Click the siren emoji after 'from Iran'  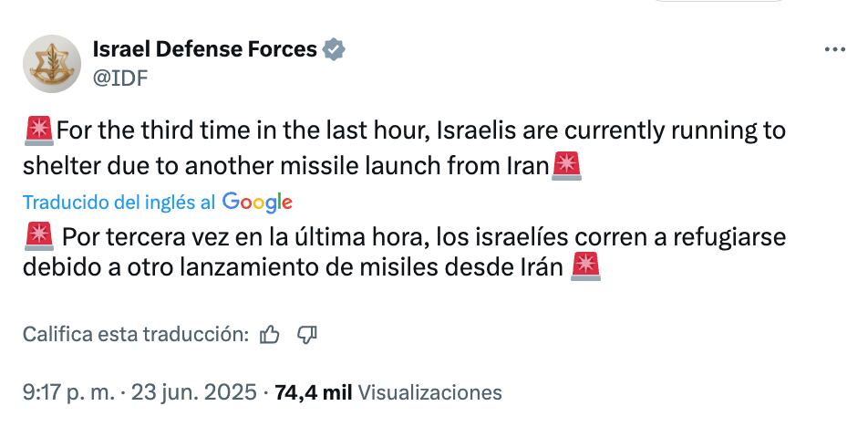pos(567,166)
